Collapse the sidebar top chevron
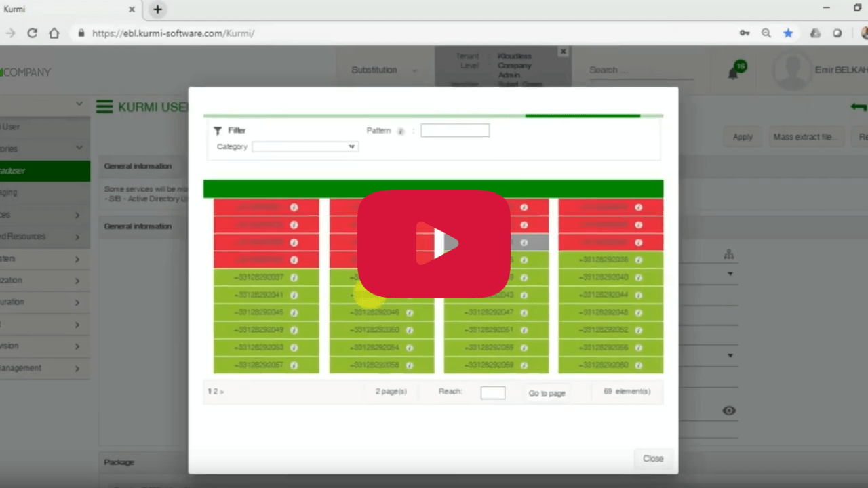The height and width of the screenshot is (488, 868). click(79, 104)
